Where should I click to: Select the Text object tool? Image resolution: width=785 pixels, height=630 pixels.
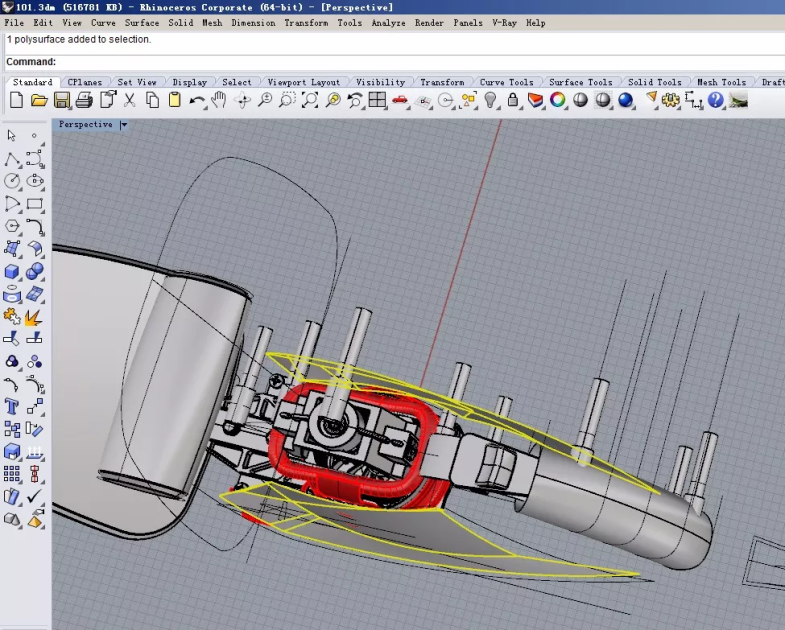coord(12,406)
